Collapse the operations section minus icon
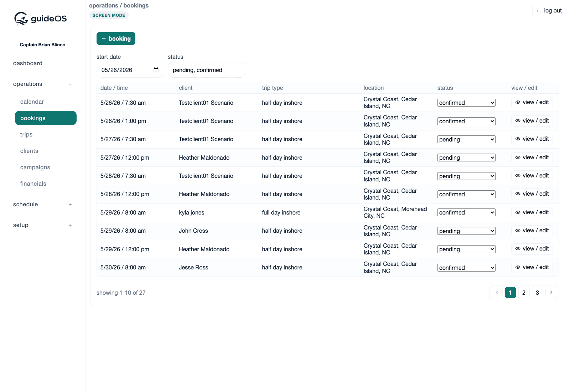570x392 pixels. click(x=70, y=84)
